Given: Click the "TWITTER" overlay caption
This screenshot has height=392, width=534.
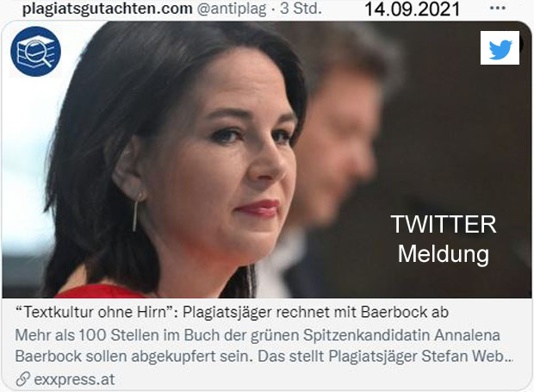Looking at the screenshot, I should click(444, 225).
